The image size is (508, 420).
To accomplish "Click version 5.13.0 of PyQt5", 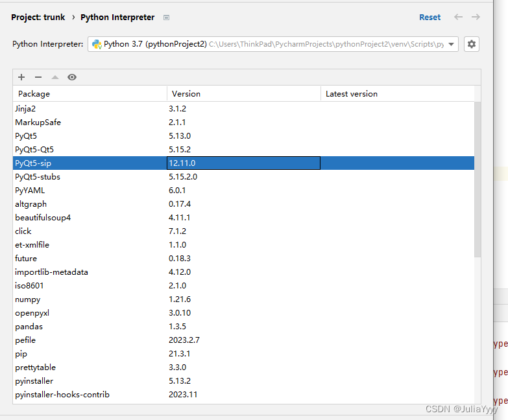I will [180, 136].
